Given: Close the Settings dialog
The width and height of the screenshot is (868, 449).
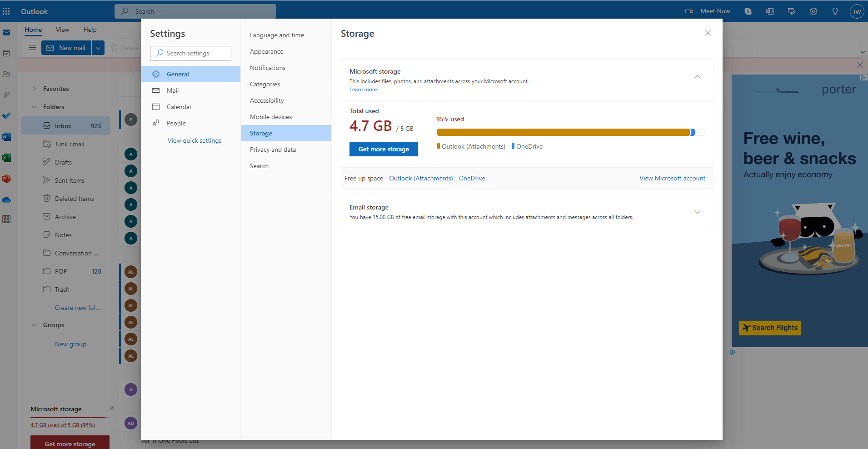Looking at the screenshot, I should [708, 33].
